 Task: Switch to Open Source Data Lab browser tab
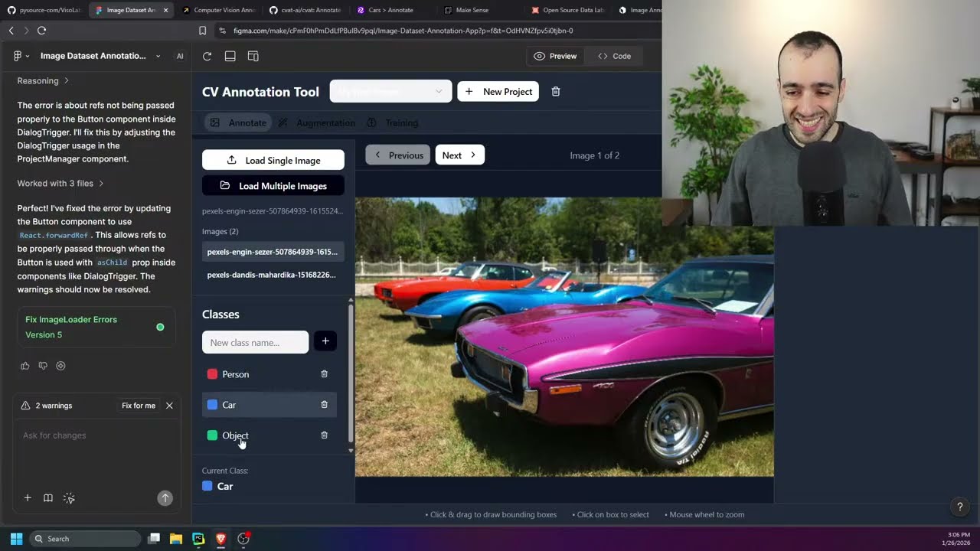(x=567, y=10)
